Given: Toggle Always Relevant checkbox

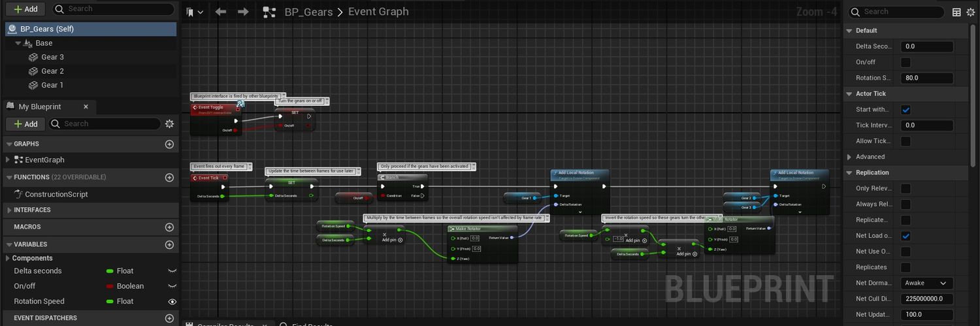Looking at the screenshot, I should (x=906, y=204).
